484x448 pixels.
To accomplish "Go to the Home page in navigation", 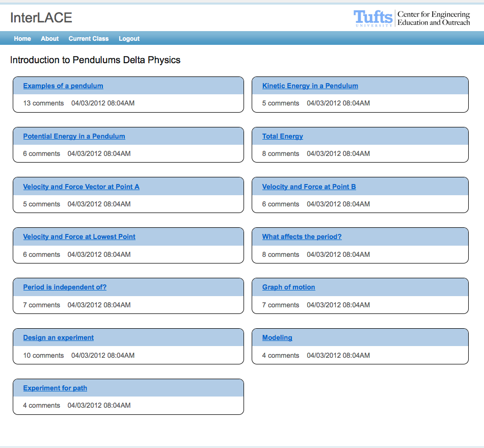I will [x=22, y=39].
